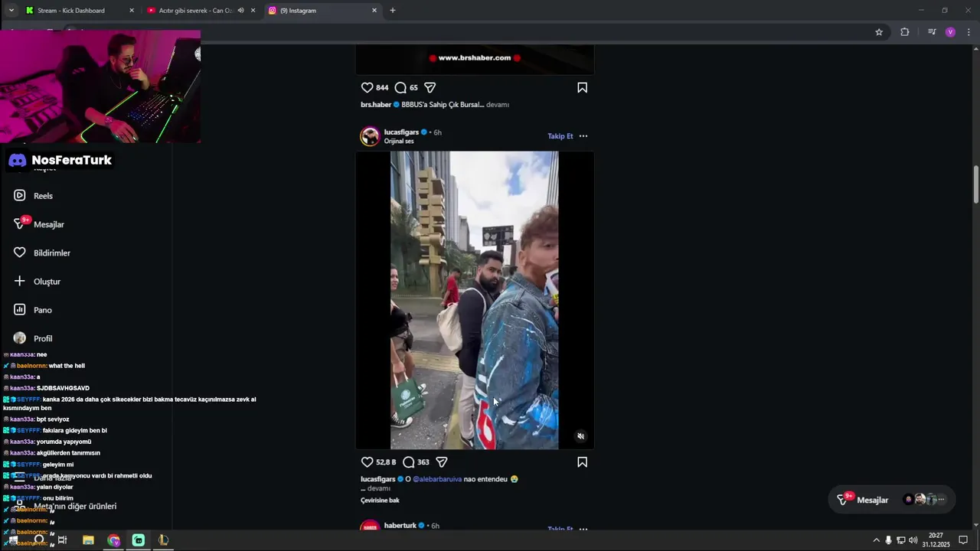Open comments on the lucasfigars post
980x551 pixels.
tap(409, 462)
